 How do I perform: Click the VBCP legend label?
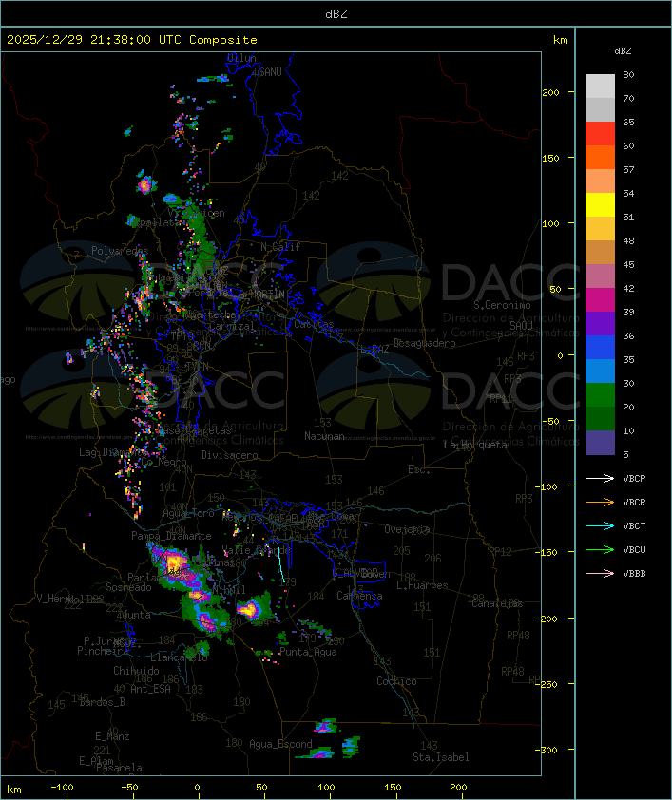pyautogui.click(x=634, y=479)
